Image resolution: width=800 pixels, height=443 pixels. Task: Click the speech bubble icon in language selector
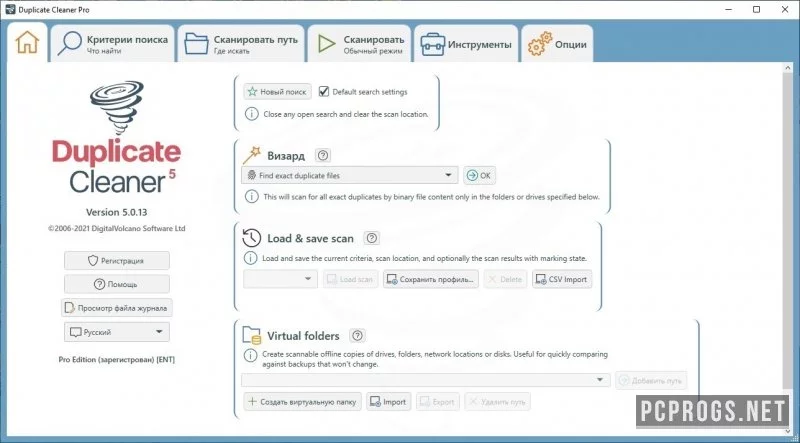tap(76, 332)
